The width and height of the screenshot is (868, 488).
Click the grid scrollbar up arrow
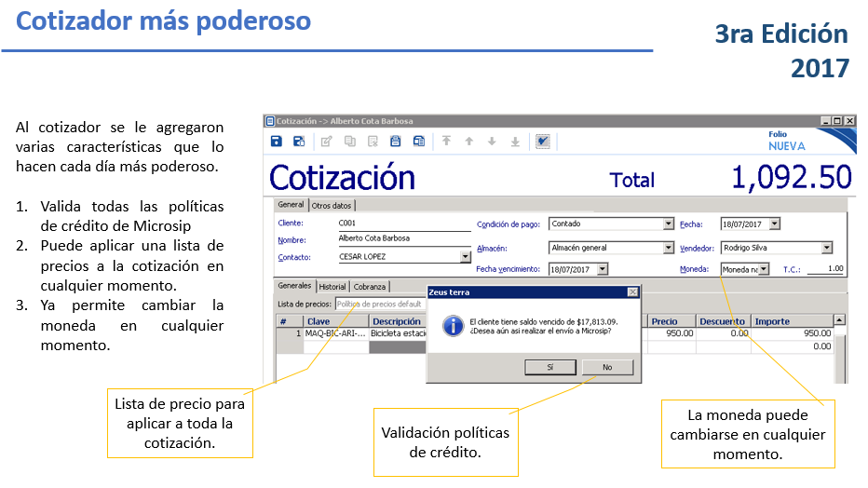click(x=840, y=320)
